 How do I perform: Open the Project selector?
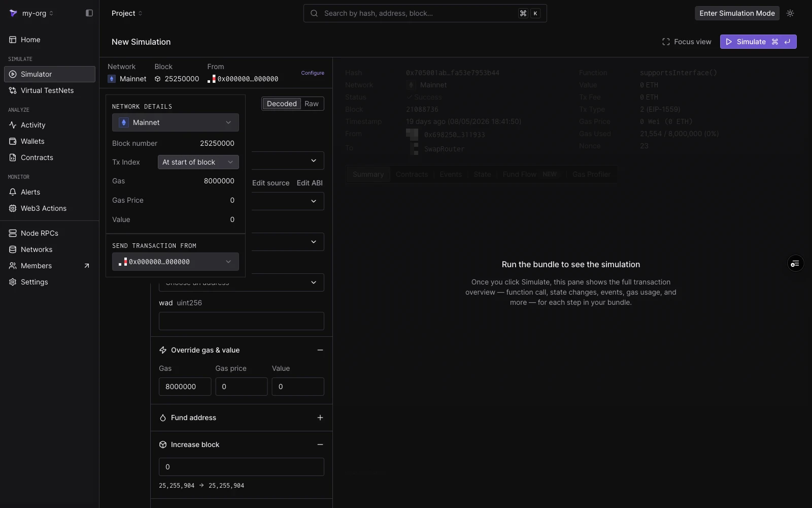click(127, 13)
